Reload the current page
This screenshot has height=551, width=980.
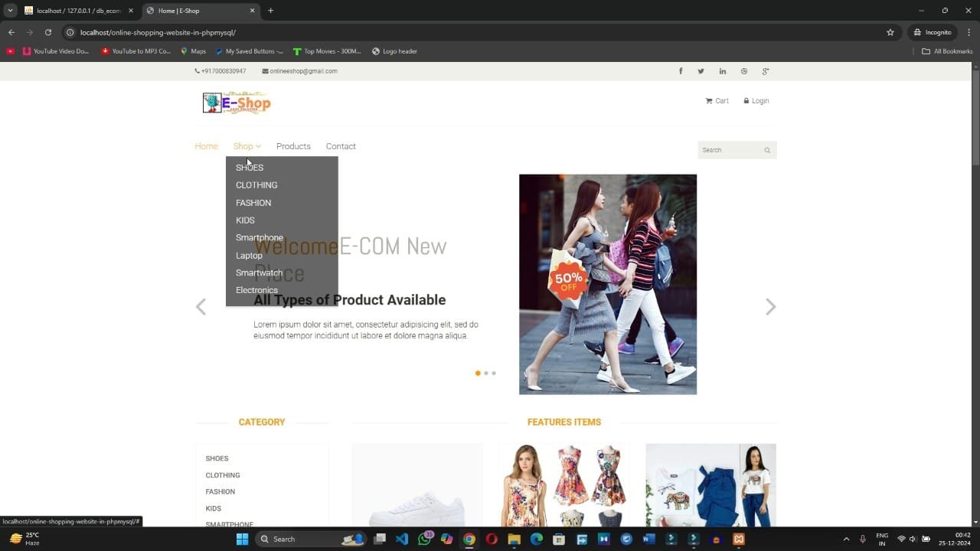pos(47,32)
